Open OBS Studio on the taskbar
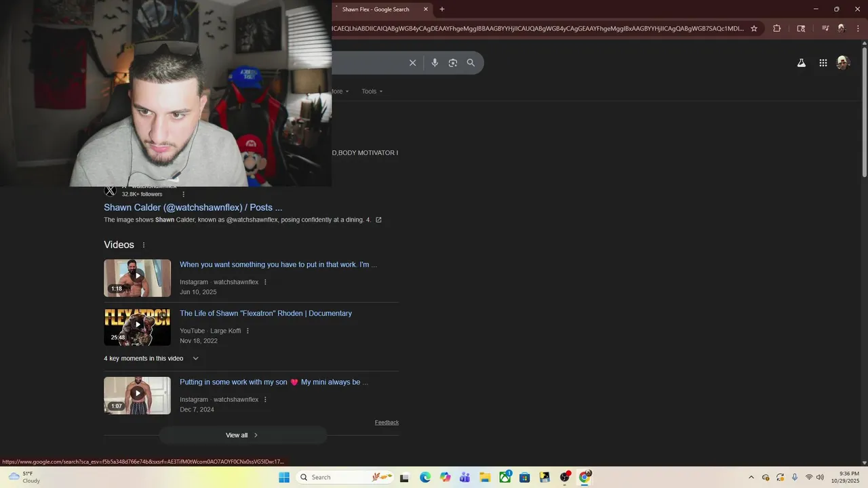Viewport: 868px width, 488px height. click(x=565, y=477)
